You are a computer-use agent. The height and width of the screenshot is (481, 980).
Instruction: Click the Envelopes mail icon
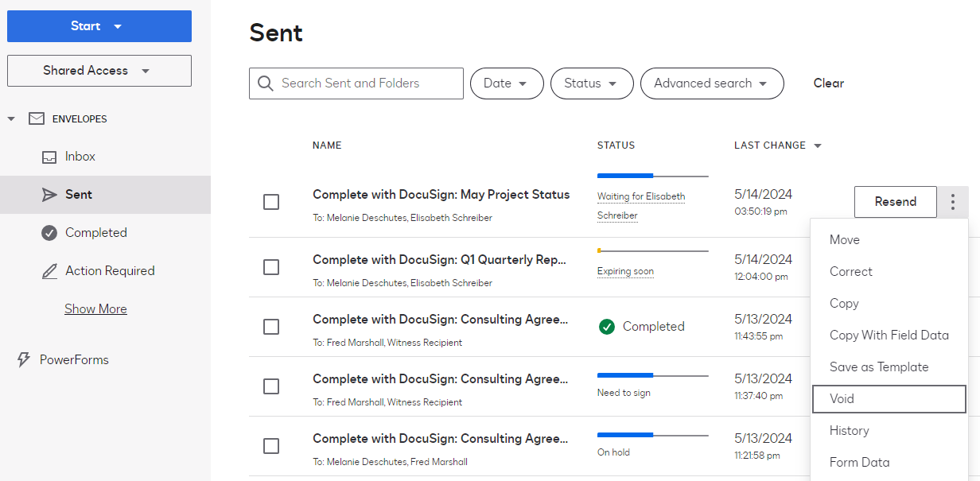[37, 118]
